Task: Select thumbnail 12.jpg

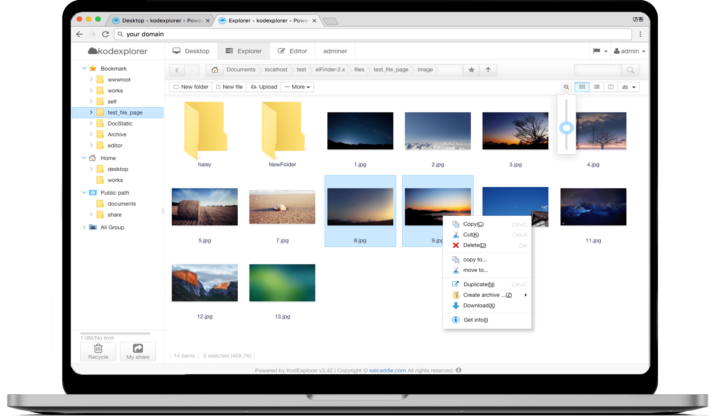Action: pos(205,283)
